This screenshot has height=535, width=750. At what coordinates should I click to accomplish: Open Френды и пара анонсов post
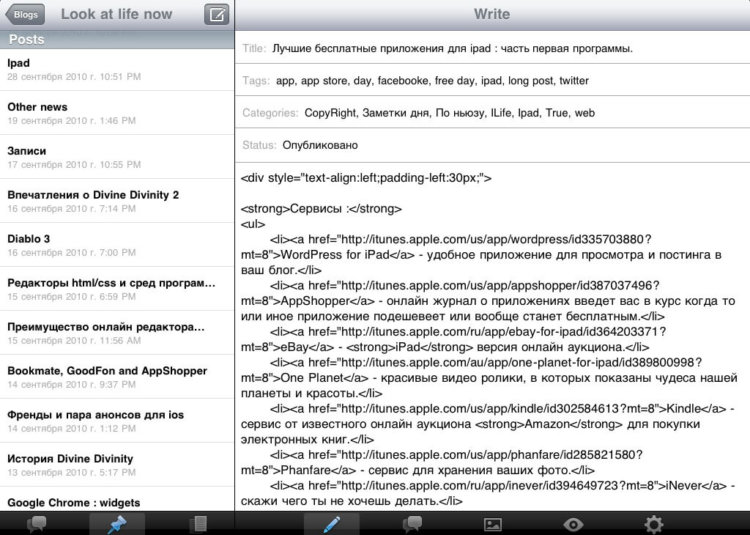[117, 421]
